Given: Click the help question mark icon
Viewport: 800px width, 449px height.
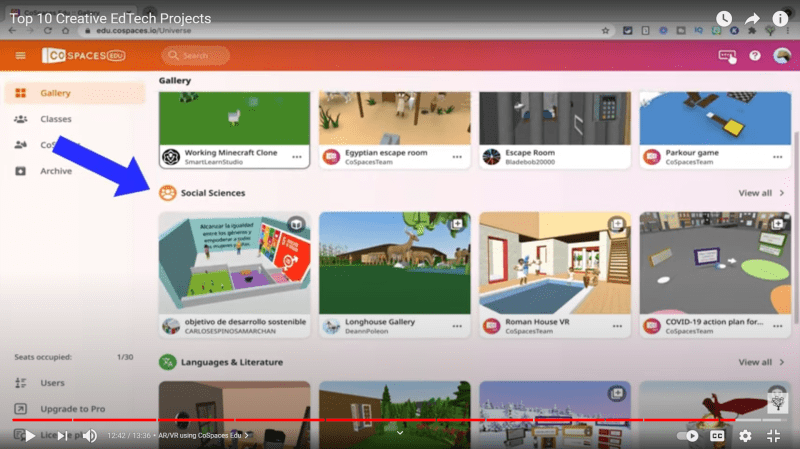Looking at the screenshot, I should click(755, 56).
